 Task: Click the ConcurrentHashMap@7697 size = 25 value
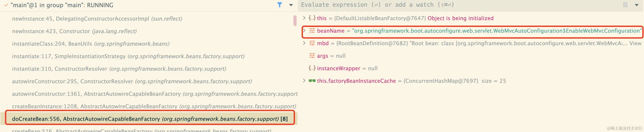(x=454, y=81)
